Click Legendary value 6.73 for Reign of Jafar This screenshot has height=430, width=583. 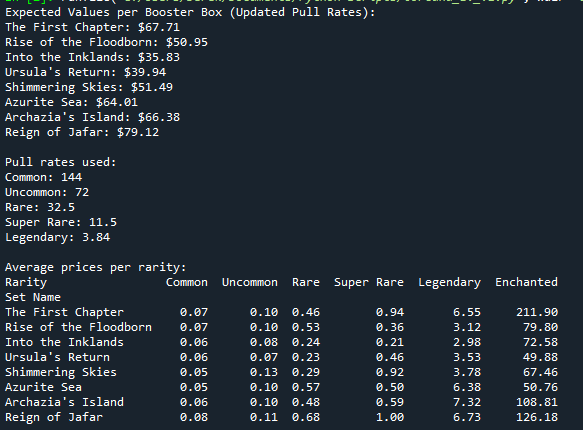click(x=467, y=417)
